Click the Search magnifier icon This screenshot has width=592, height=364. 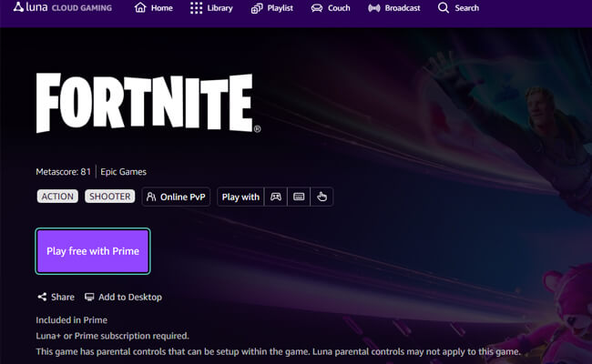point(444,8)
